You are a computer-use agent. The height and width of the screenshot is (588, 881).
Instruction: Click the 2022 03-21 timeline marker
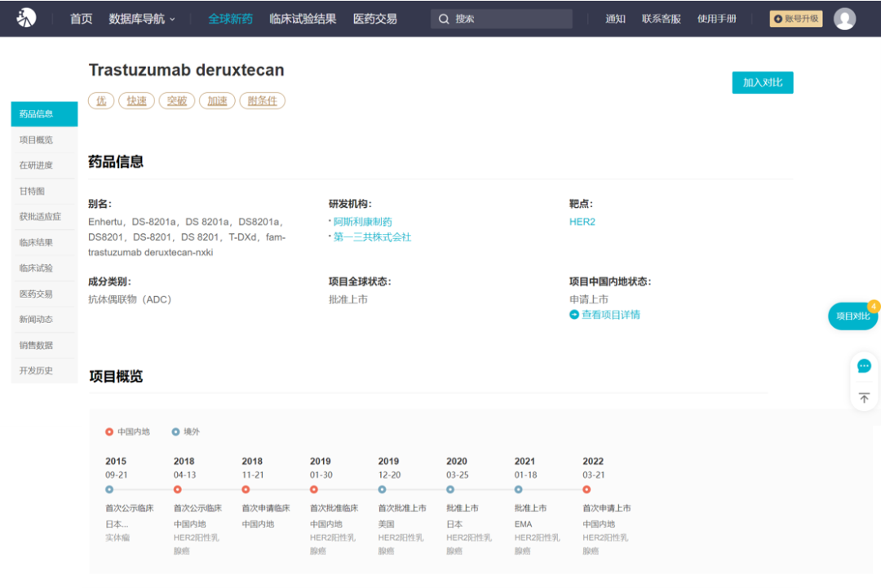tap(587, 489)
